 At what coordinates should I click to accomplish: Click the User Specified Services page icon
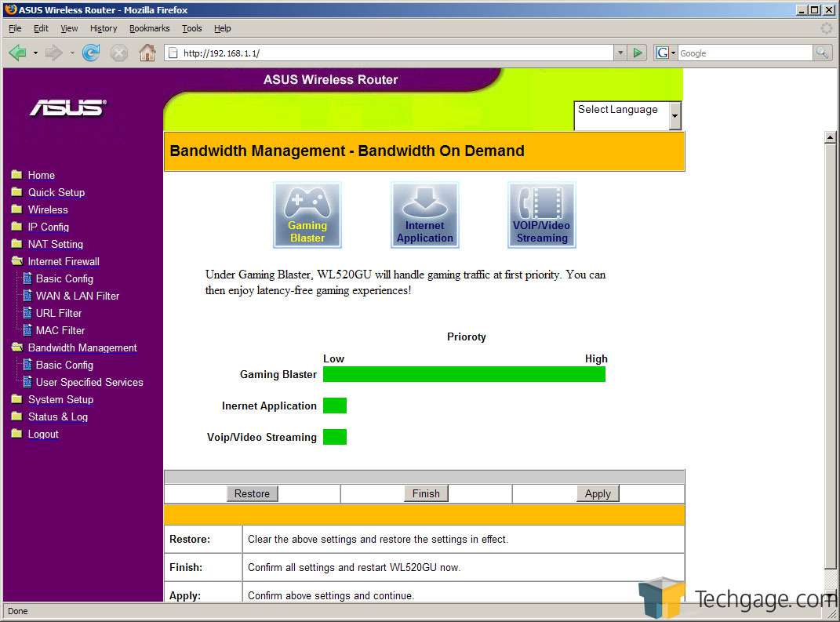click(27, 382)
